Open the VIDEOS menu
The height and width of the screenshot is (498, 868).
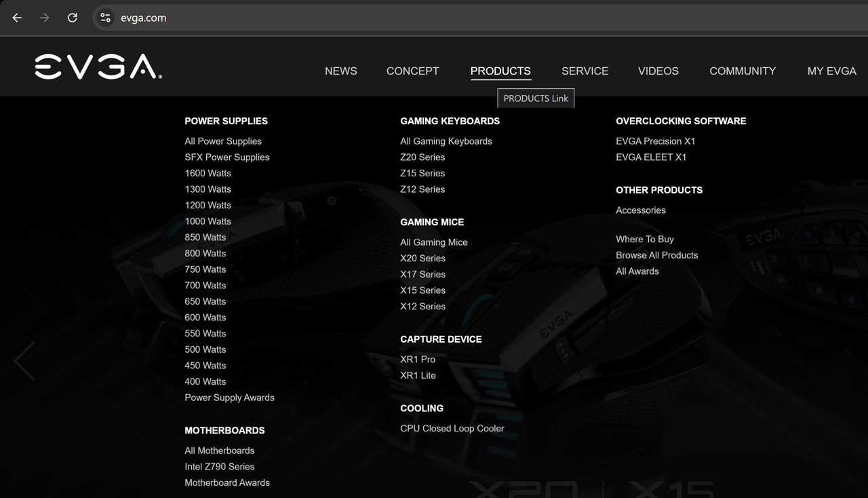click(x=658, y=71)
